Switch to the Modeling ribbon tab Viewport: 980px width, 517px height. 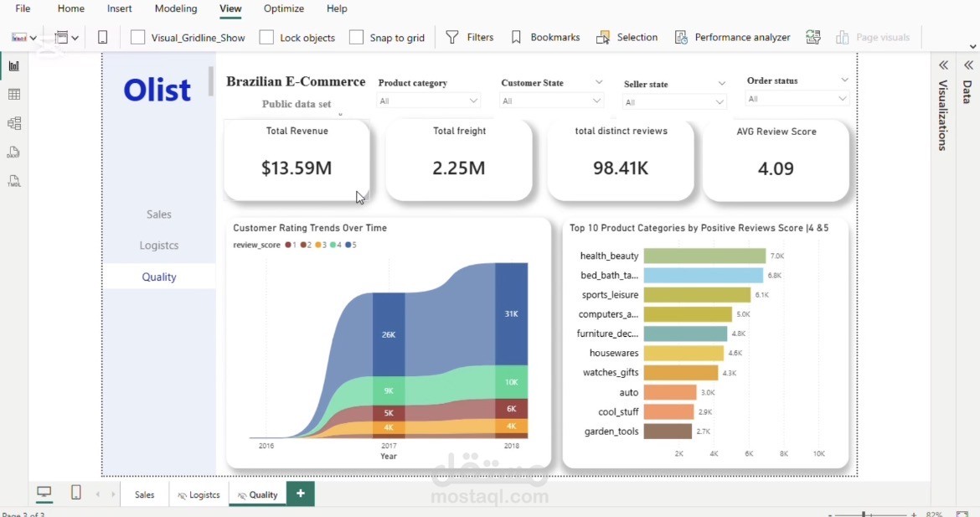(x=176, y=8)
